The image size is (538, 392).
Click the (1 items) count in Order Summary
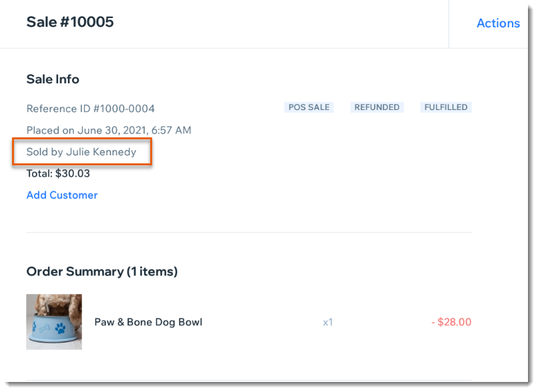click(152, 271)
